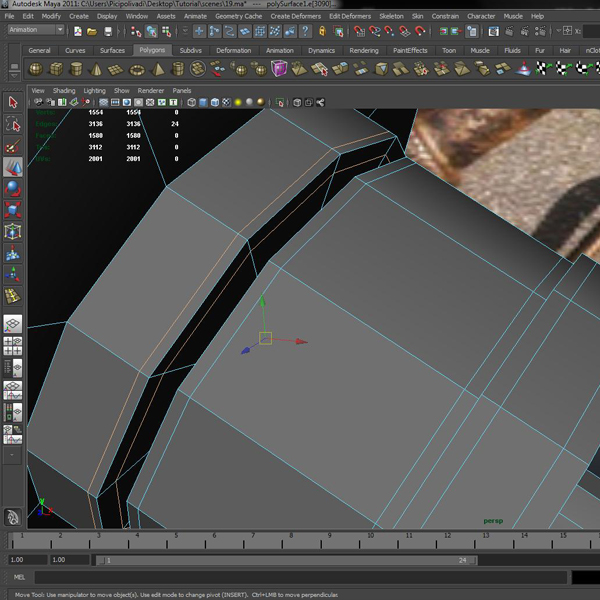Select the Soft Modification tool

coord(13,253)
